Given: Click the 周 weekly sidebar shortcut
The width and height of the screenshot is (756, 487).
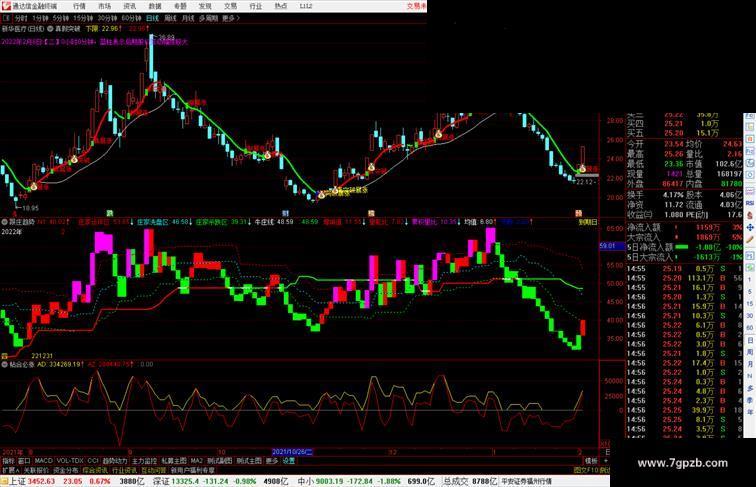Looking at the screenshot, I should tap(750, 352).
